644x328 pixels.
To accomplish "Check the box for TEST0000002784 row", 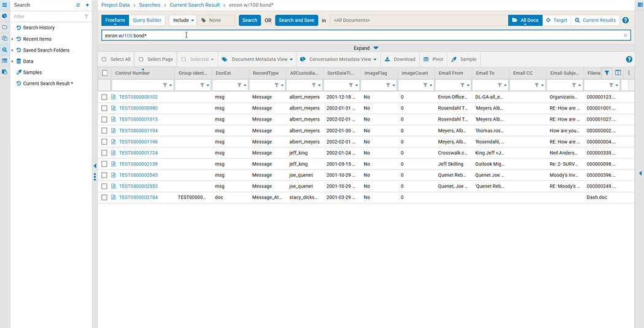I will (104, 197).
